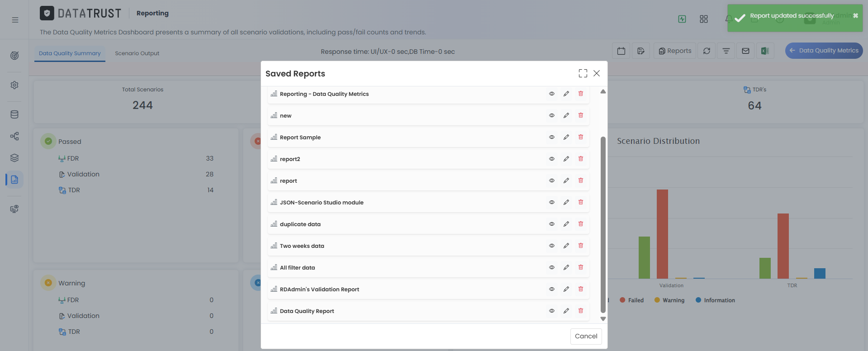
Task: Edit the 'Data Quality Report' entry
Action: tap(566, 311)
